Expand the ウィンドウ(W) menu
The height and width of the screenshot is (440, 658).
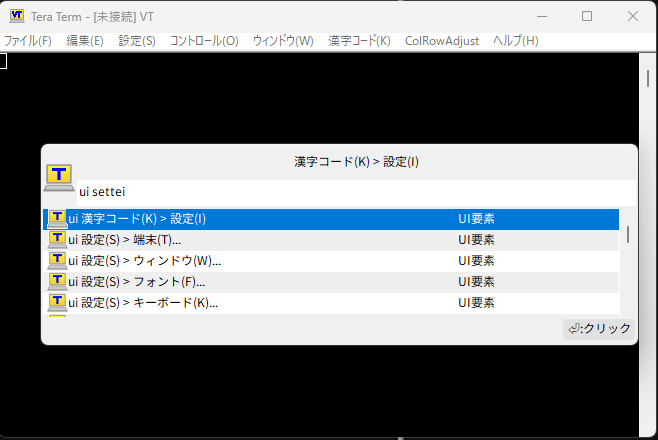(x=283, y=41)
